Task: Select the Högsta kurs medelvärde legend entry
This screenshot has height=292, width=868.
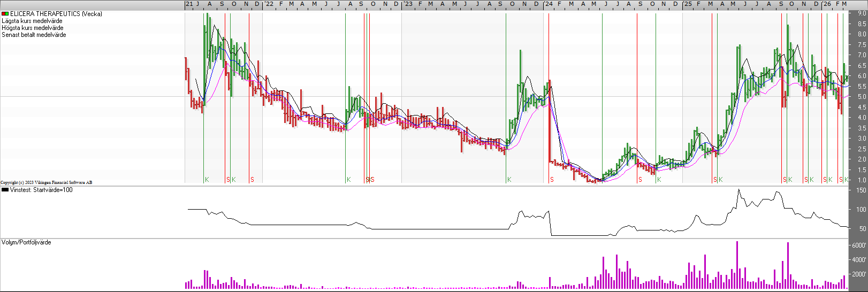Action: [x=32, y=28]
